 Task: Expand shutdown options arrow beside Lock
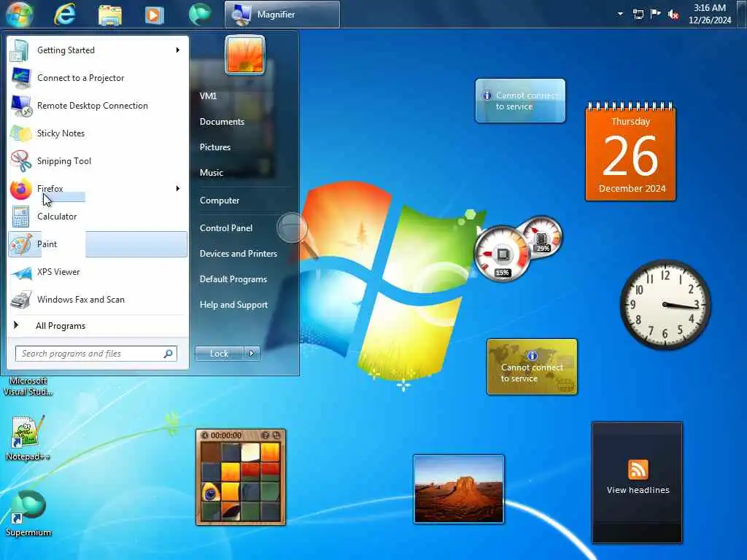[252, 354]
